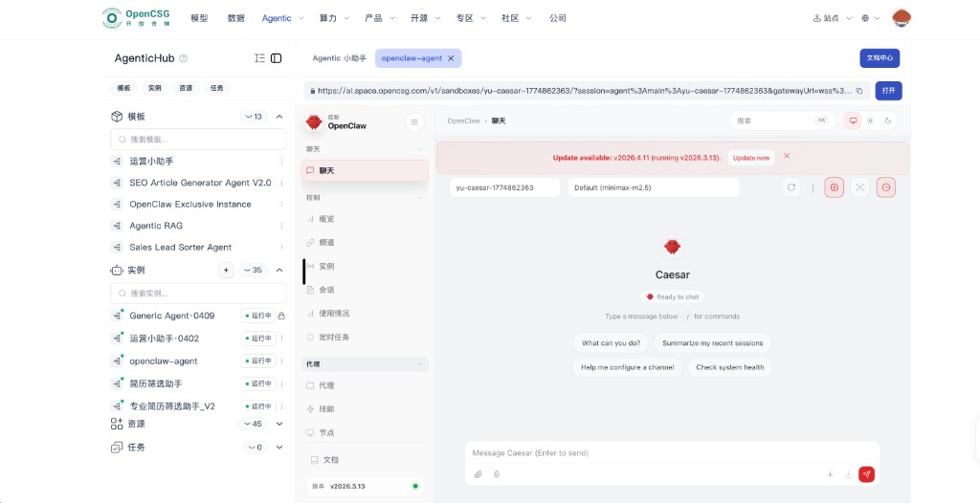
Task: Switch to dark theme moon icon
Action: click(887, 120)
